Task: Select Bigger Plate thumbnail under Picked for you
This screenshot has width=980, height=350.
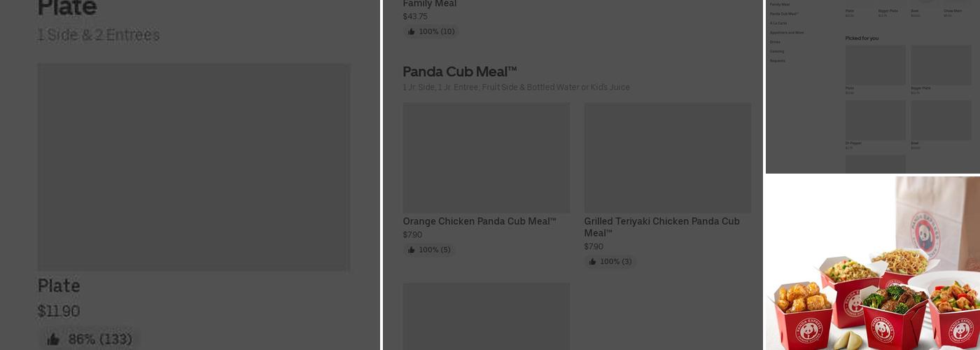Action: click(940, 65)
